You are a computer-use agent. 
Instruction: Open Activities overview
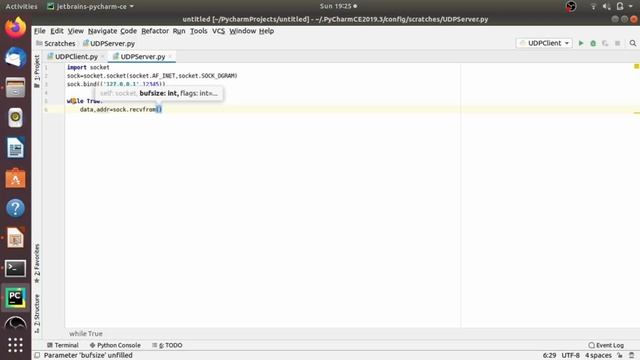pos(21,6)
